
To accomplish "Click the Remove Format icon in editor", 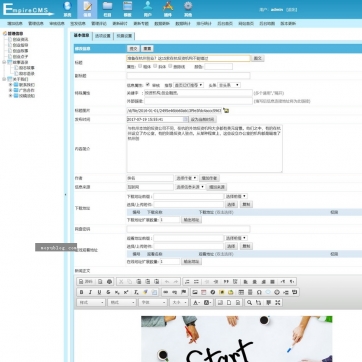I will pos(136,292).
